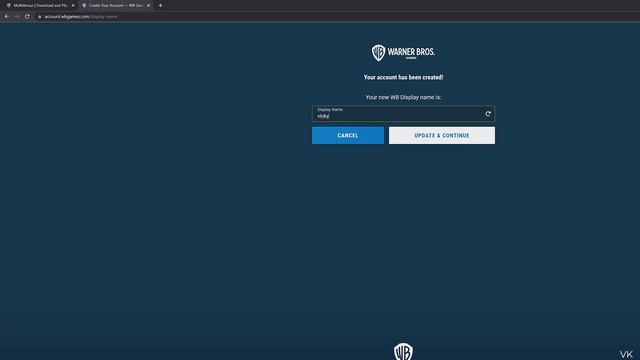Click the WB shield logo at page bottom
This screenshot has width=640, height=360.
coord(403,351)
